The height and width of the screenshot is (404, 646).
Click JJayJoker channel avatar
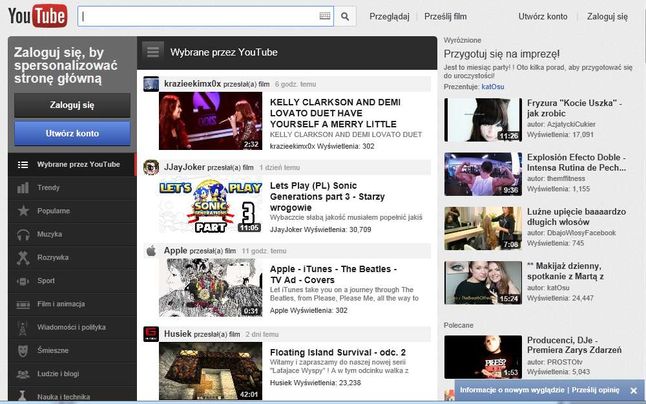(151, 167)
